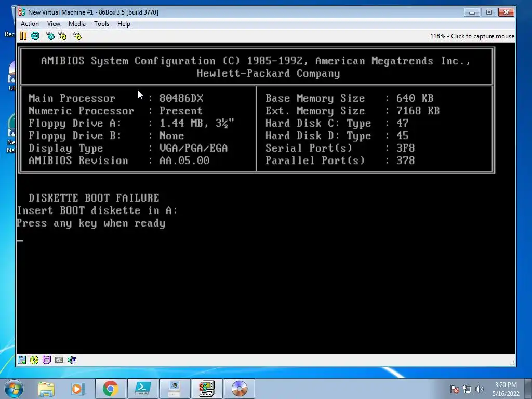The width and height of the screenshot is (532, 399).
Task: Send Ctrl+Alt+Esc using the toolbar icon
Action: [62, 36]
